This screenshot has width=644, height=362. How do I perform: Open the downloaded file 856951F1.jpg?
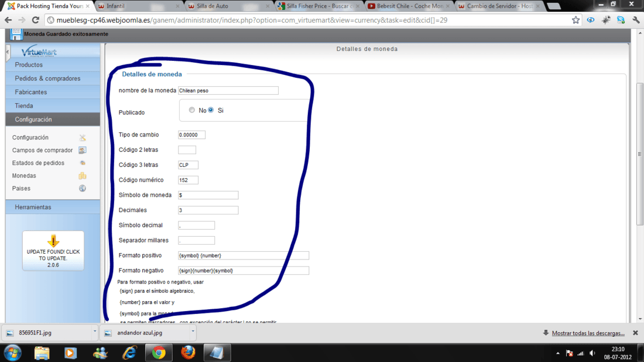pyautogui.click(x=49, y=333)
